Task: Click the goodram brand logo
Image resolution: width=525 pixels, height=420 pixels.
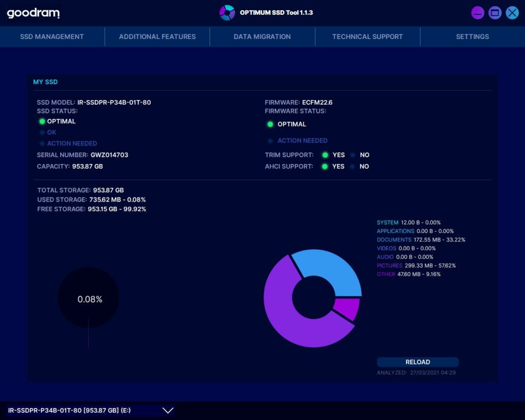Action: pyautogui.click(x=33, y=13)
